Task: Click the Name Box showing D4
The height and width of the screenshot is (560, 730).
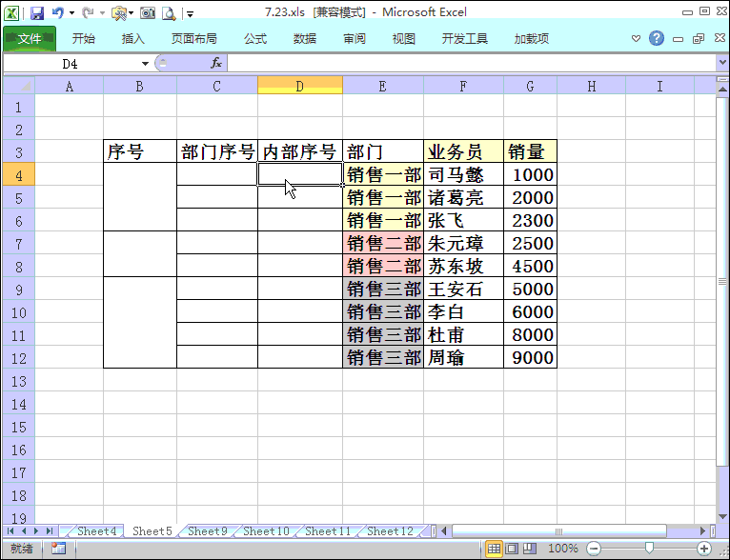Action: point(71,63)
